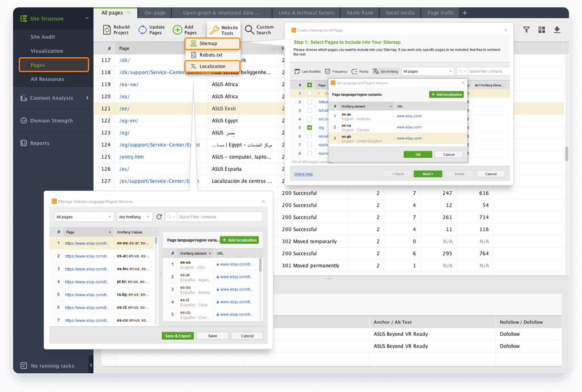The width and height of the screenshot is (582, 392).
Task: Click search magnifier in sitemap dialog quick filter
Action: [x=461, y=71]
